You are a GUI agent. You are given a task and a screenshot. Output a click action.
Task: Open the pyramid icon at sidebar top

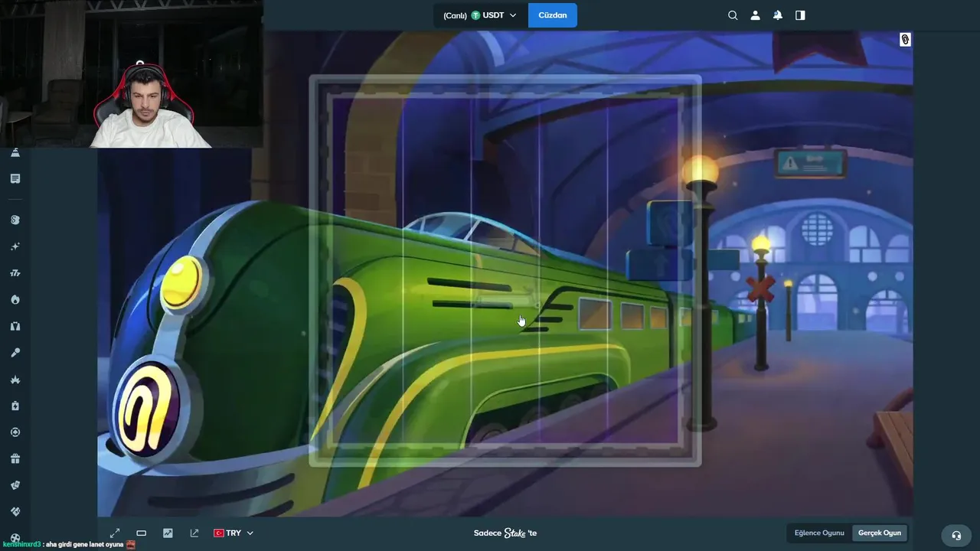point(15,152)
